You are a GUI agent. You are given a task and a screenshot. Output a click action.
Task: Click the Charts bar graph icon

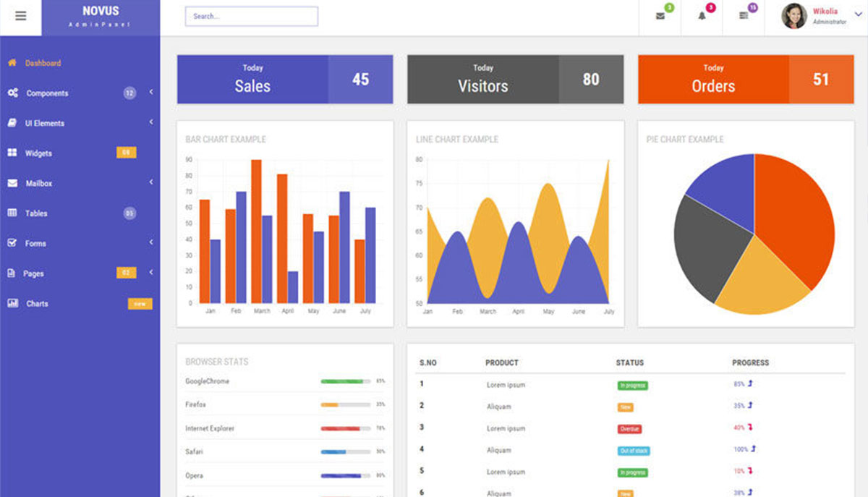(x=12, y=303)
